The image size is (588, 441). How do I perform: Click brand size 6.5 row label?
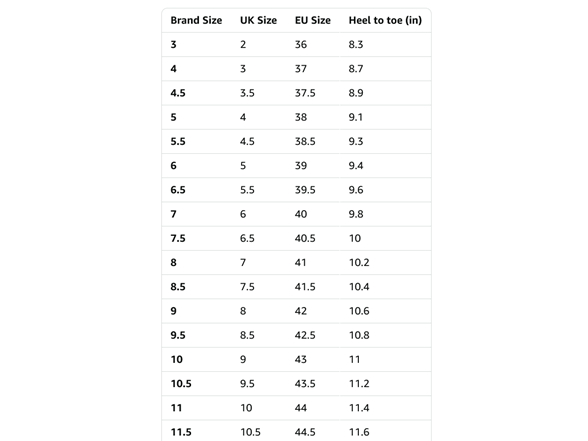(178, 190)
